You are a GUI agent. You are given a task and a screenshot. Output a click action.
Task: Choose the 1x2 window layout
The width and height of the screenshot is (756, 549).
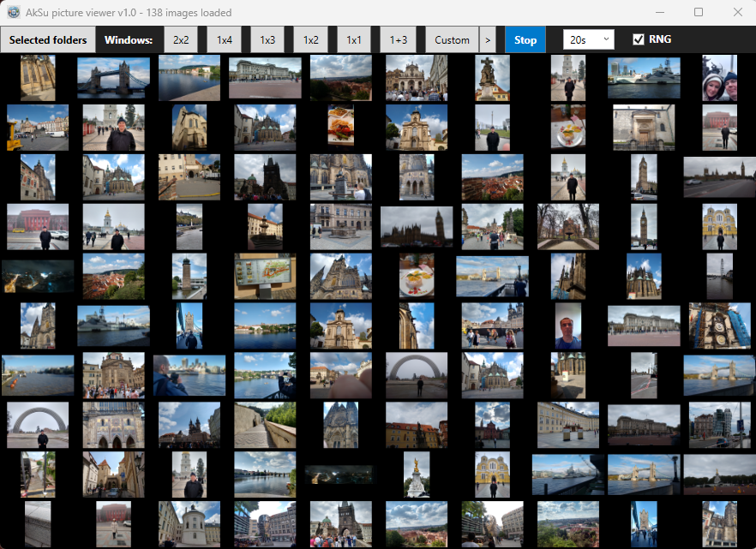[x=310, y=39]
